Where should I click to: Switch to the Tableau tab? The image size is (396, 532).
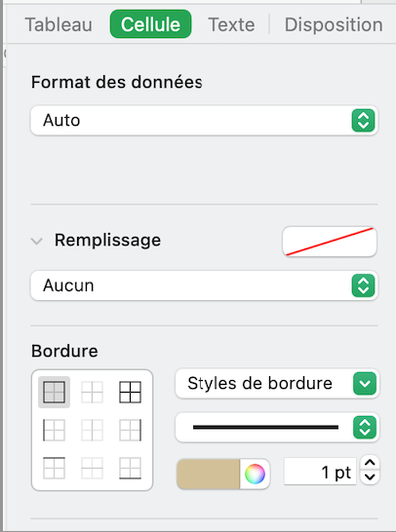point(59,24)
